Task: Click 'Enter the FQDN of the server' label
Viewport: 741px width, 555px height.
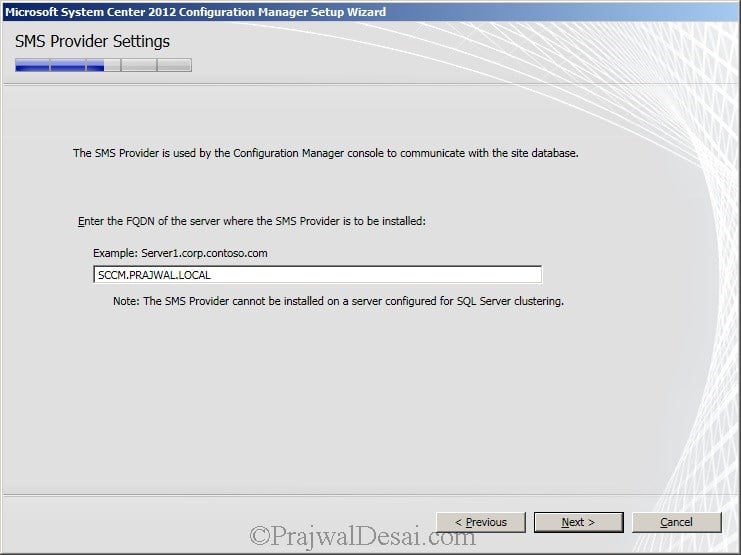Action: (x=252, y=221)
